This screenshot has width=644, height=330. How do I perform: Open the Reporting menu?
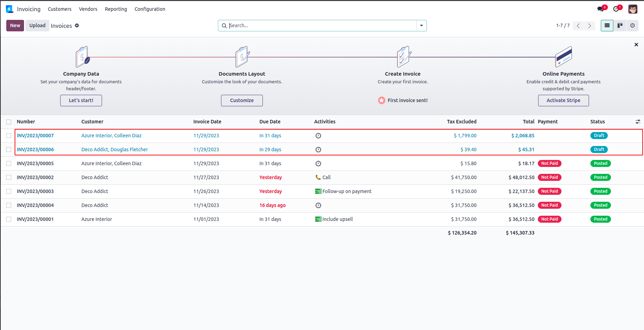pos(116,9)
